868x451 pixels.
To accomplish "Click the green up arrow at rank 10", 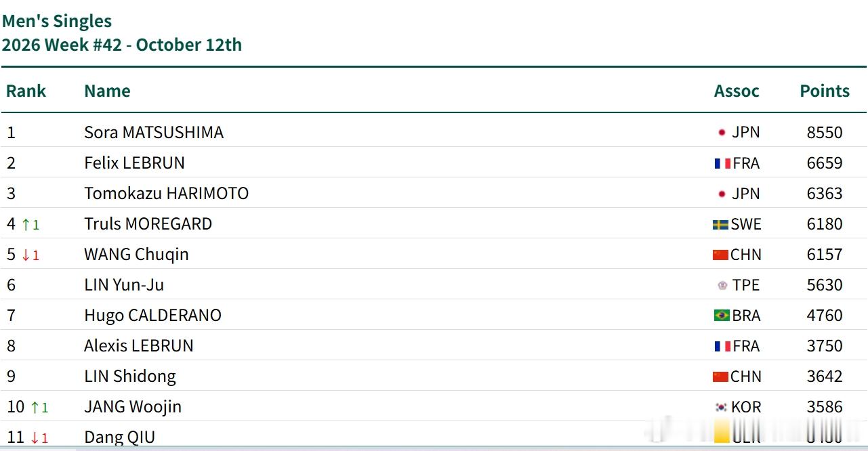I will (x=35, y=408).
